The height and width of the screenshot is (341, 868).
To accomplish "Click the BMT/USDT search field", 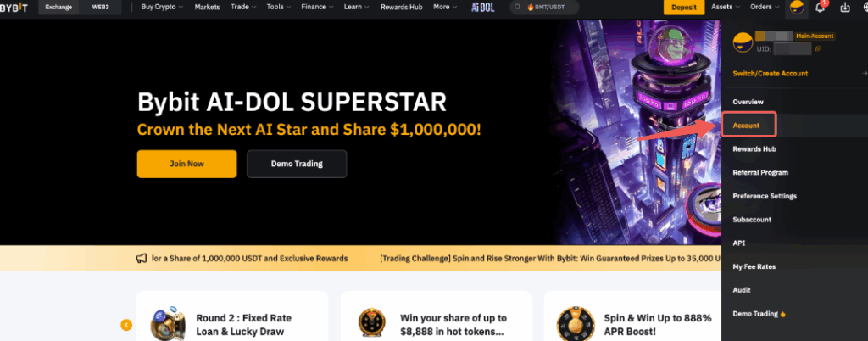I will point(545,7).
